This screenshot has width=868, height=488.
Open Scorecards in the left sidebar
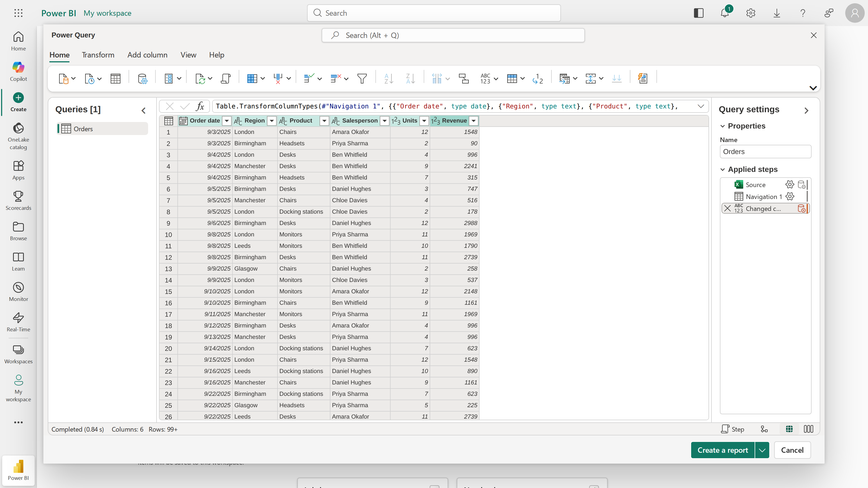[18, 200]
